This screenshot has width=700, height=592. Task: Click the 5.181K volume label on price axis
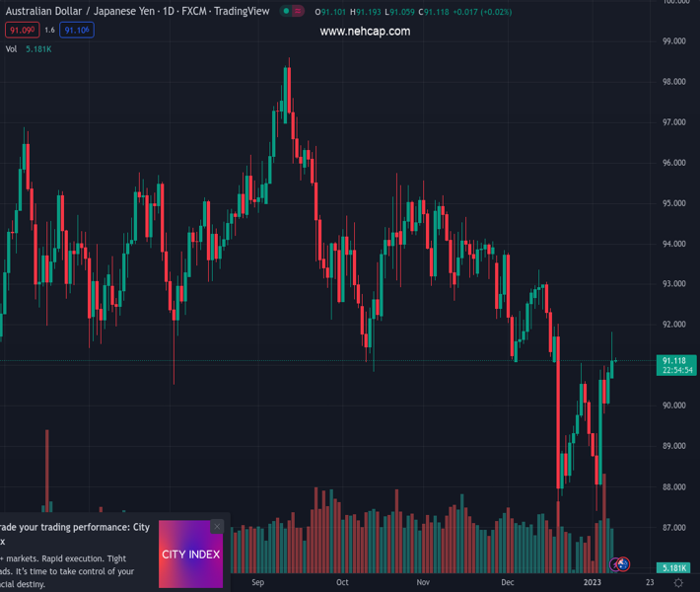click(x=675, y=568)
